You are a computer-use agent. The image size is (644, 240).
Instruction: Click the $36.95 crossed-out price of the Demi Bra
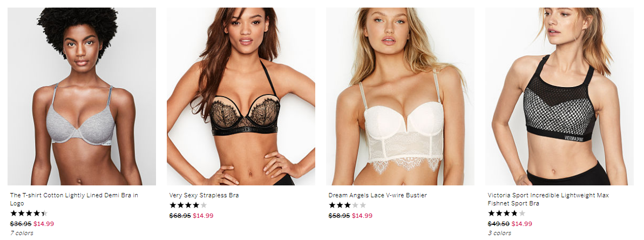(x=21, y=224)
